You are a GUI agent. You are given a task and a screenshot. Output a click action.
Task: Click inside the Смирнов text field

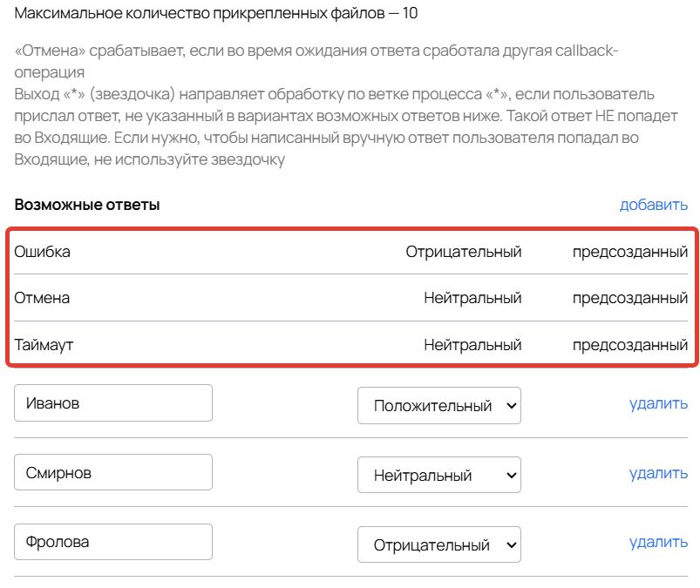pos(112,471)
